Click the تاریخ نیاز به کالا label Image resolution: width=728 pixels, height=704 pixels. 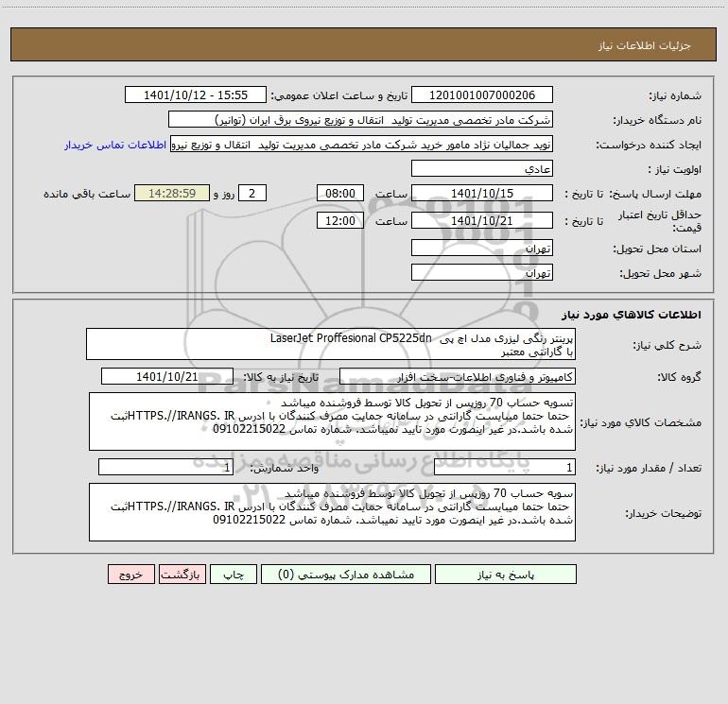click(x=282, y=377)
